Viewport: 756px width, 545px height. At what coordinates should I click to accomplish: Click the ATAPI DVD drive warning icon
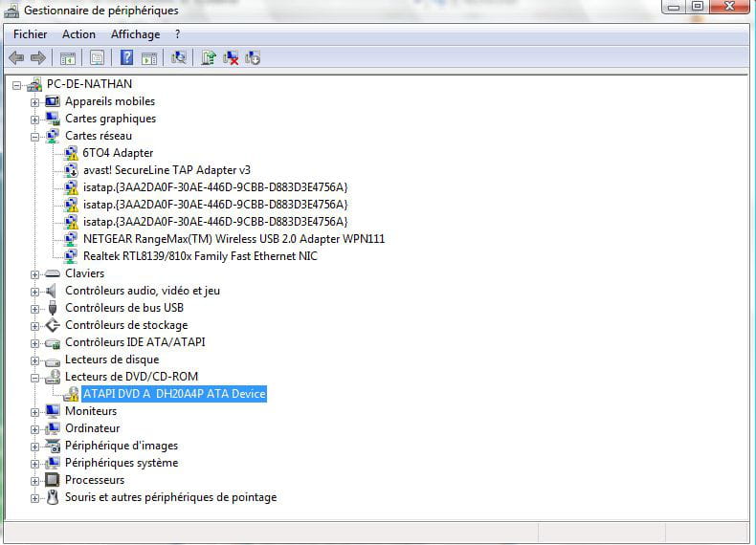[71, 394]
